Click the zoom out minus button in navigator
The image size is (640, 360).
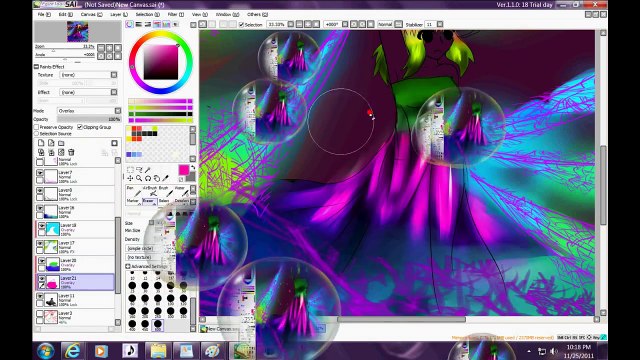coord(101,48)
